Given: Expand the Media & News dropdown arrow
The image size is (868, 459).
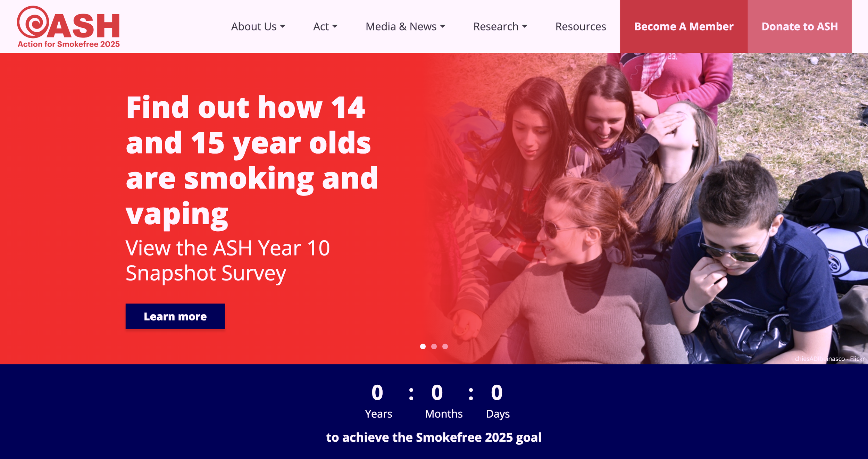Looking at the screenshot, I should pyautogui.click(x=442, y=26).
